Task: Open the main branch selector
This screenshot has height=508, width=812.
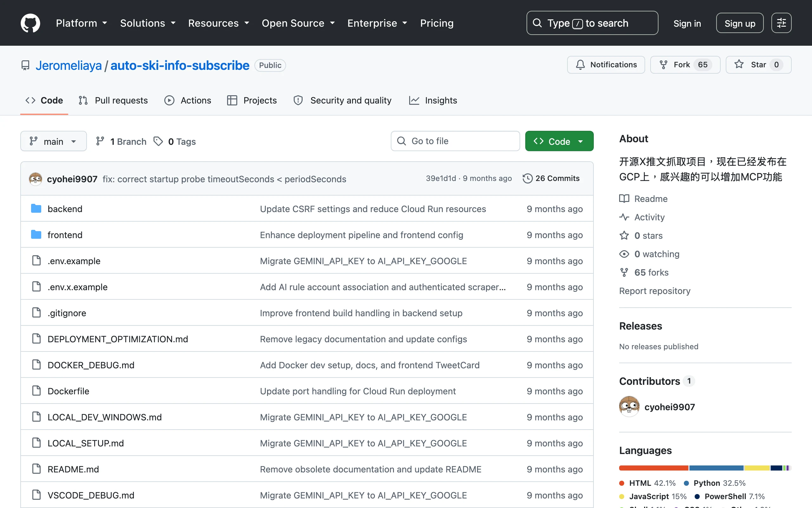Action: (53, 141)
